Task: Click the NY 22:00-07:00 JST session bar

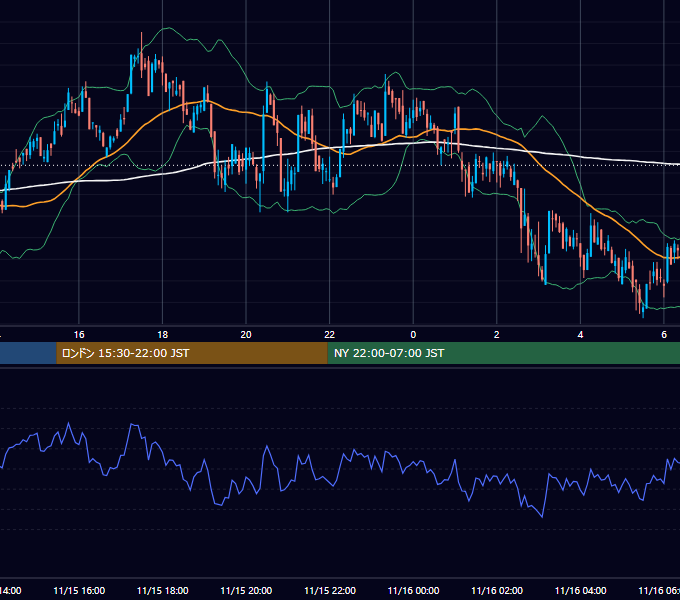Action: [503, 353]
